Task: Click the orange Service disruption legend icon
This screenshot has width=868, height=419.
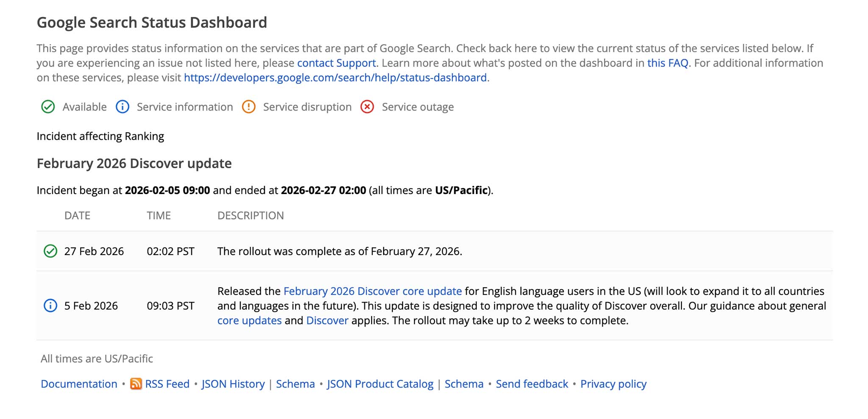Action: (249, 107)
